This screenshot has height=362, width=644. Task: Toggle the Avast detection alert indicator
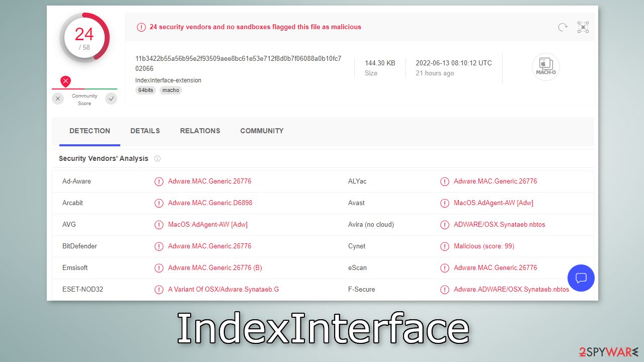tap(444, 203)
